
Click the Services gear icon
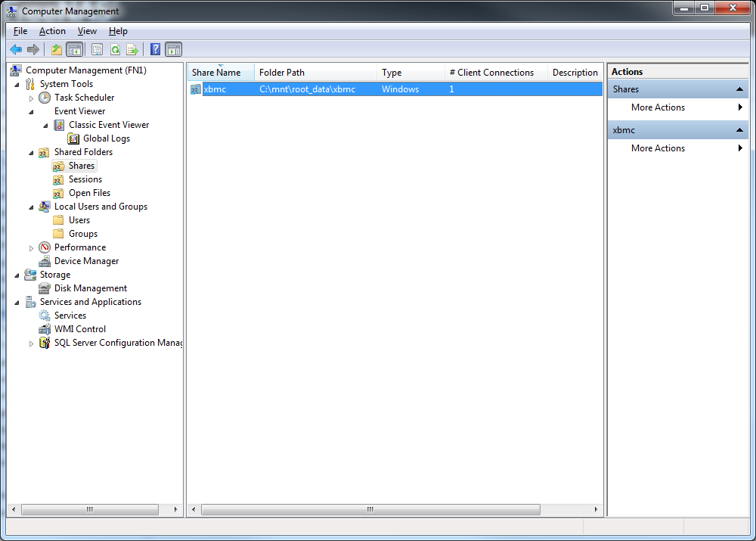click(45, 316)
